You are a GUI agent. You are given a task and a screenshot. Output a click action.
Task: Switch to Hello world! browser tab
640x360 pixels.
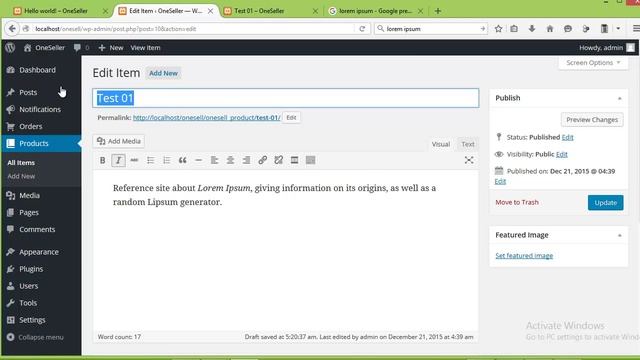tap(56, 11)
